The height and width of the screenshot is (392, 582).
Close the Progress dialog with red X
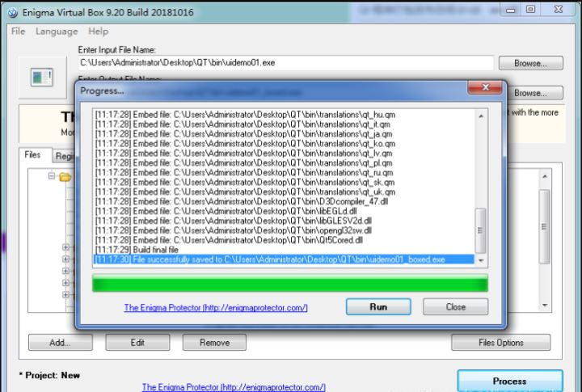(x=485, y=87)
